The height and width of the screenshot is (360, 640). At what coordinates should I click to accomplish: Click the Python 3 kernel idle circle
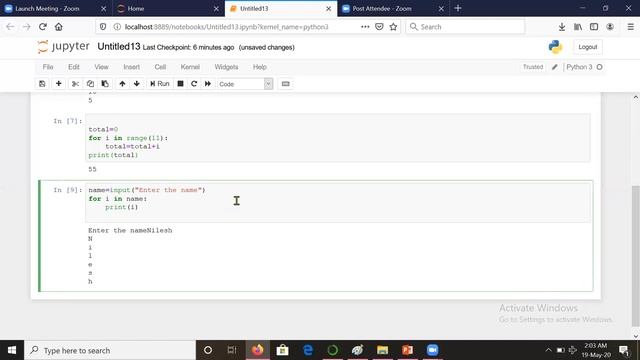(600, 67)
